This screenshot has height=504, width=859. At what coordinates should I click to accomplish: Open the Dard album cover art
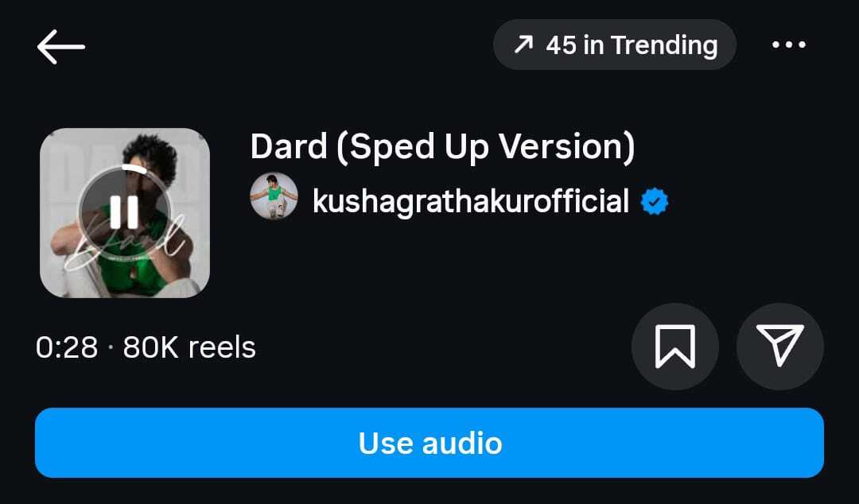(125, 213)
